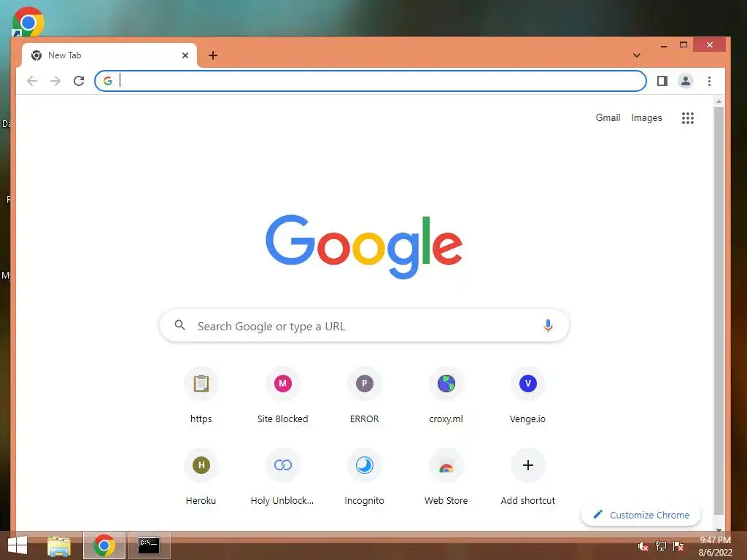This screenshot has height=560, width=747.
Task: Click Chrome icon in taskbar
Action: tap(104, 545)
